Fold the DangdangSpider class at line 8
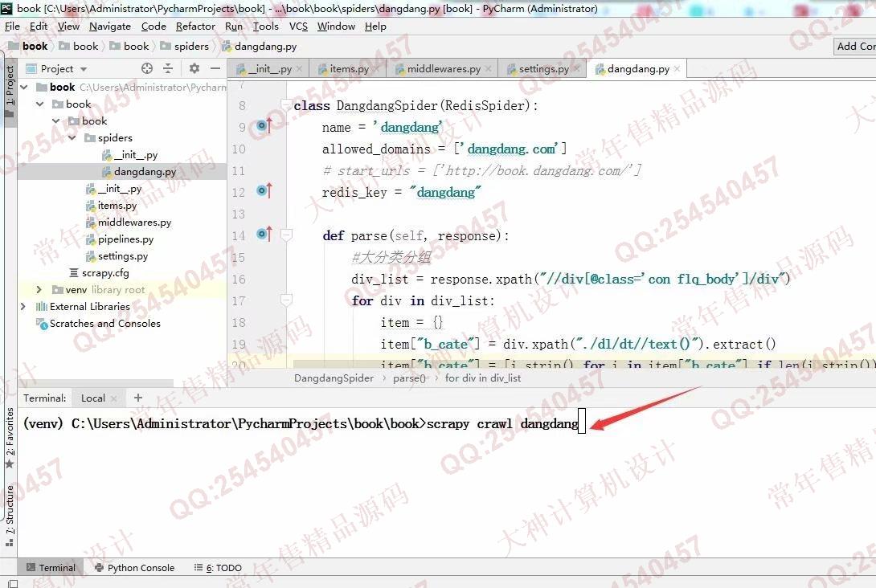This screenshot has width=876, height=588. pyautogui.click(x=286, y=105)
